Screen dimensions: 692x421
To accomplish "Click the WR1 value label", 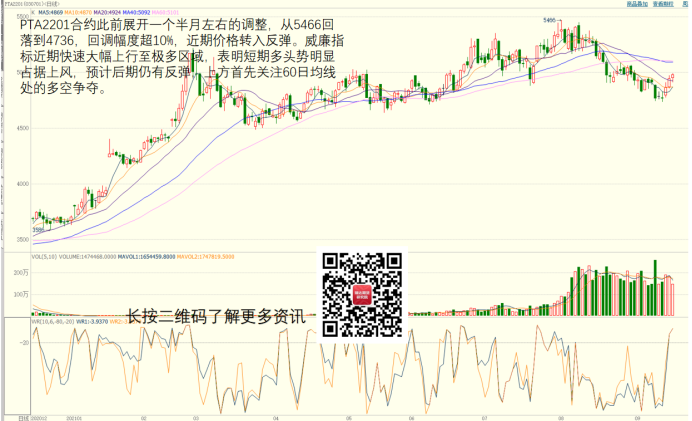I will (x=86, y=321).
